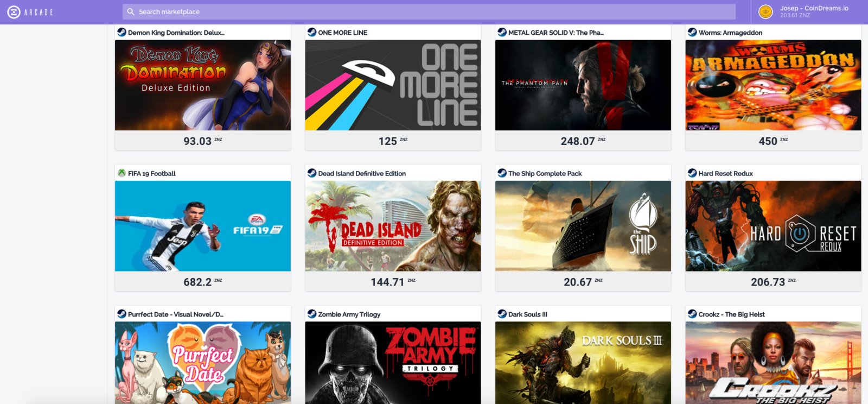Screen dimensions: 868x404
Task: Click Steam icon beside Hard Reset Redux
Action: click(692, 173)
